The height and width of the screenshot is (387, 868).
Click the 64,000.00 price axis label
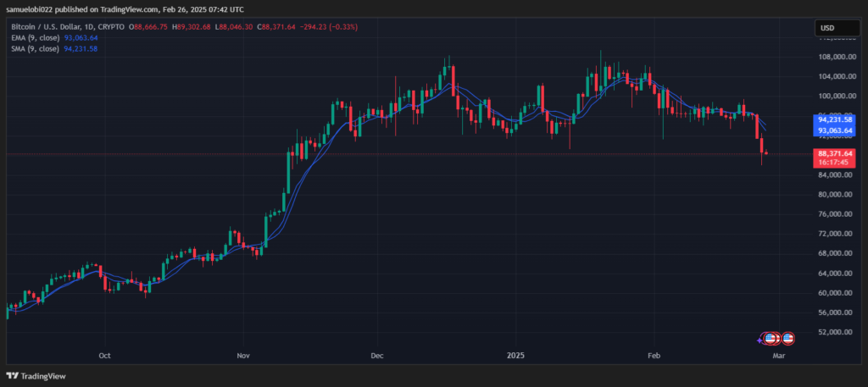(x=834, y=274)
